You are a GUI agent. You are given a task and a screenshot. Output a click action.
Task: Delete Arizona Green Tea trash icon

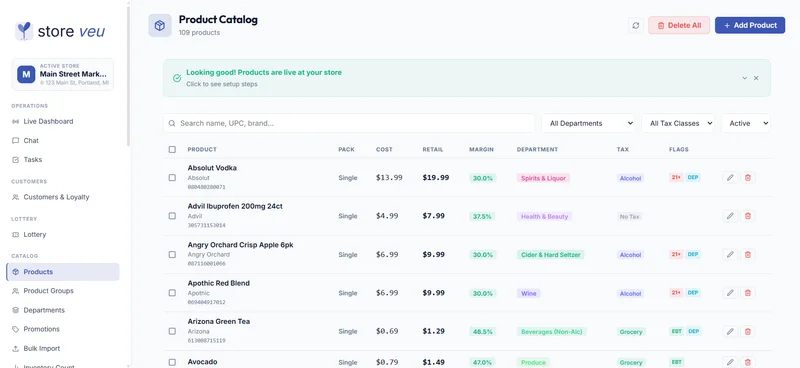[747, 331]
